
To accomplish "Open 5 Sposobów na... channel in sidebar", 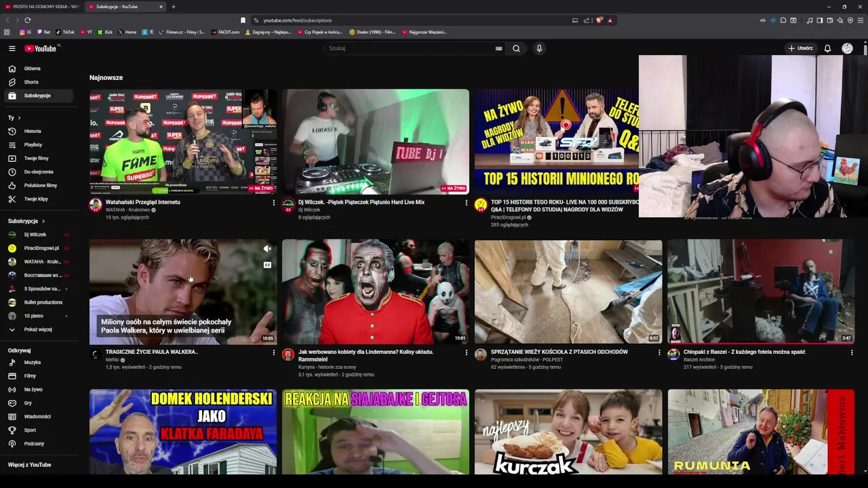I will [40, 289].
